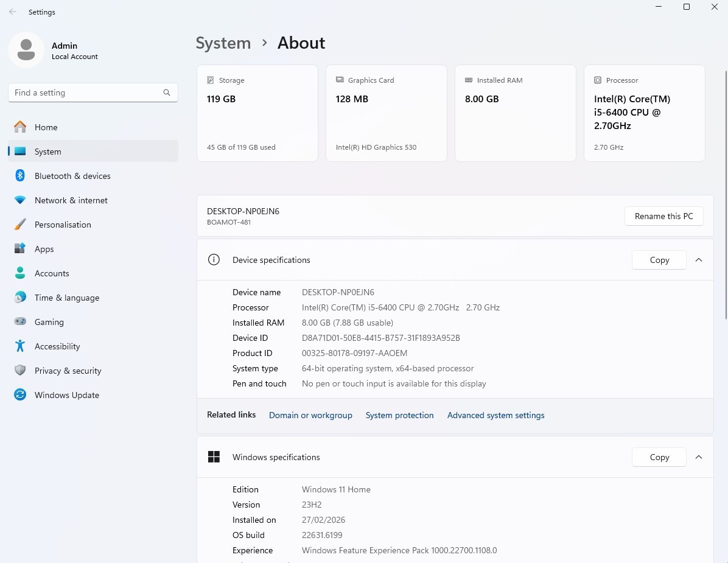Click the search magnifier icon
The image size is (728, 563).
coord(167,93)
